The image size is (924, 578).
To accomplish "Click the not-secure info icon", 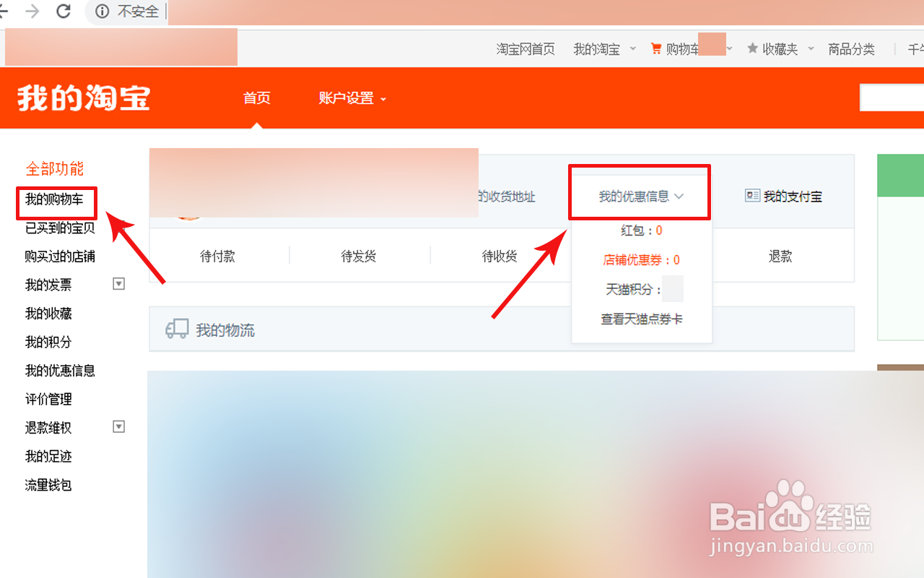I will coord(103,12).
